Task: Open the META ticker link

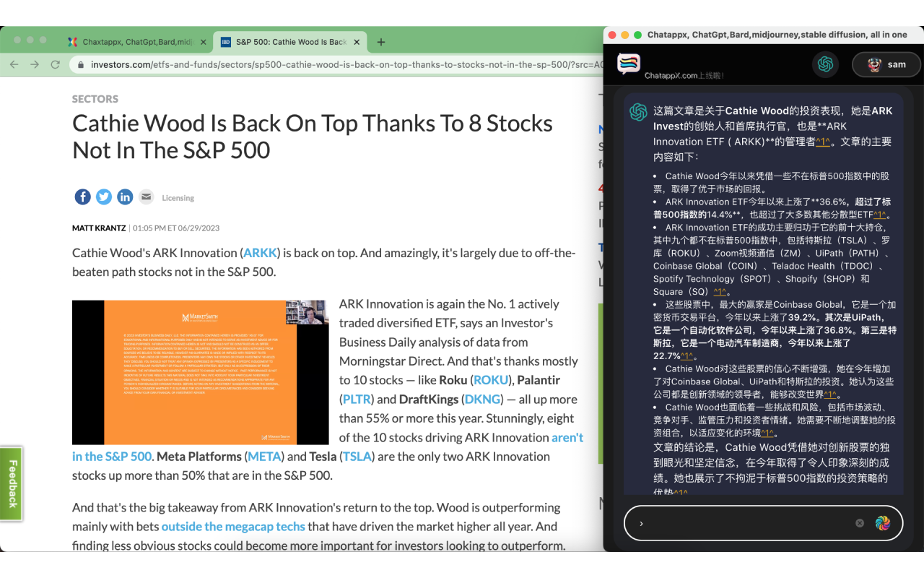Action: tap(264, 457)
